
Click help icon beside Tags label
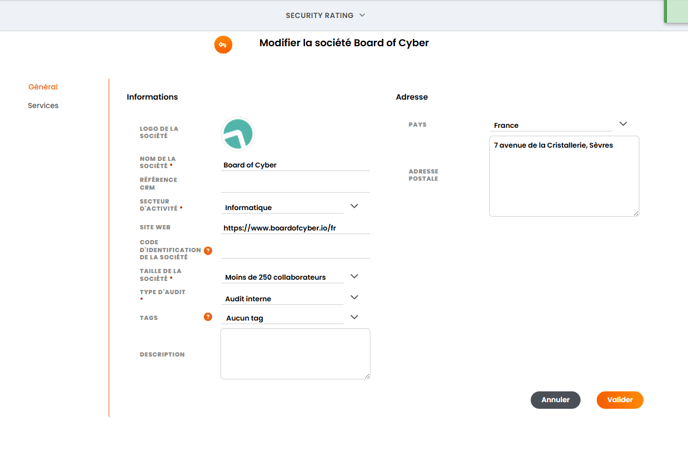(x=208, y=317)
